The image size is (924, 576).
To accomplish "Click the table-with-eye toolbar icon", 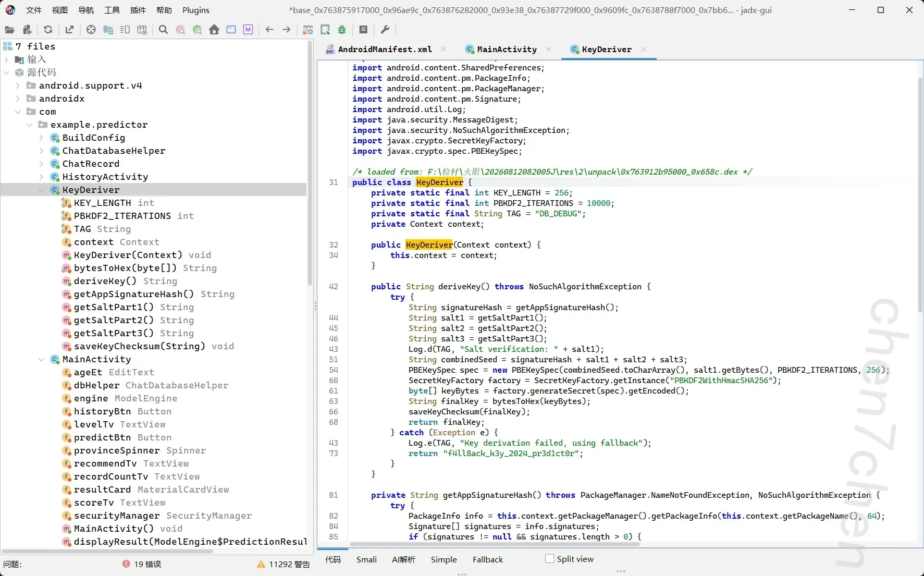I will pos(142,30).
